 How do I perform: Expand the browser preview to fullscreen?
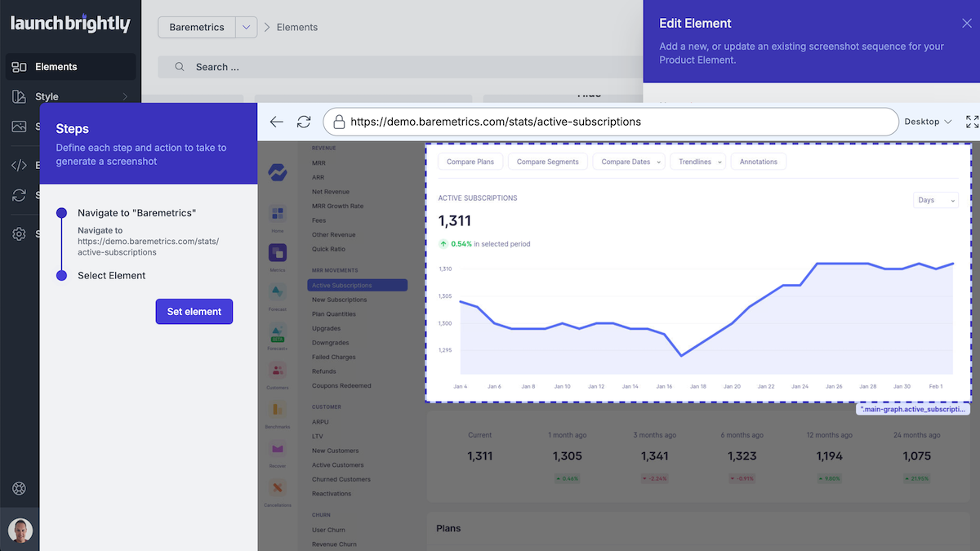tap(972, 121)
